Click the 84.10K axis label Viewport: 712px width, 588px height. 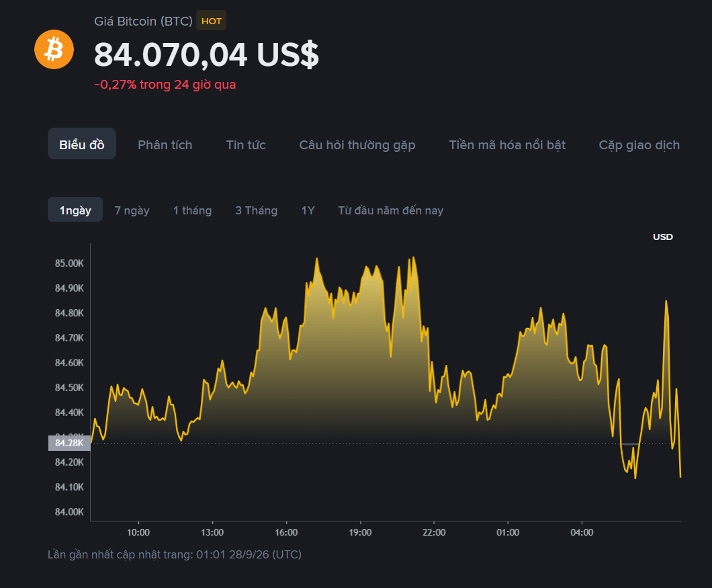point(69,487)
